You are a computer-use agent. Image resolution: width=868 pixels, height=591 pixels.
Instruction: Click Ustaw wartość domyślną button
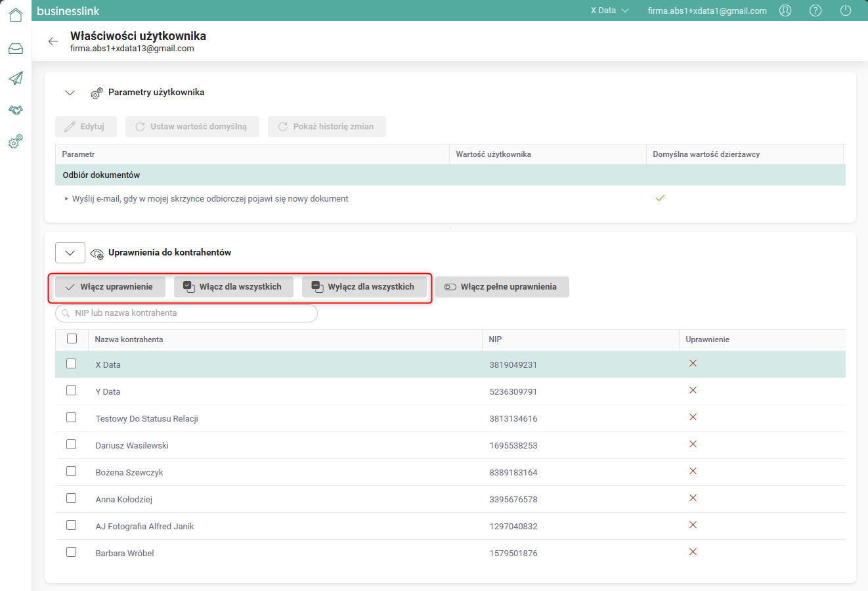192,127
